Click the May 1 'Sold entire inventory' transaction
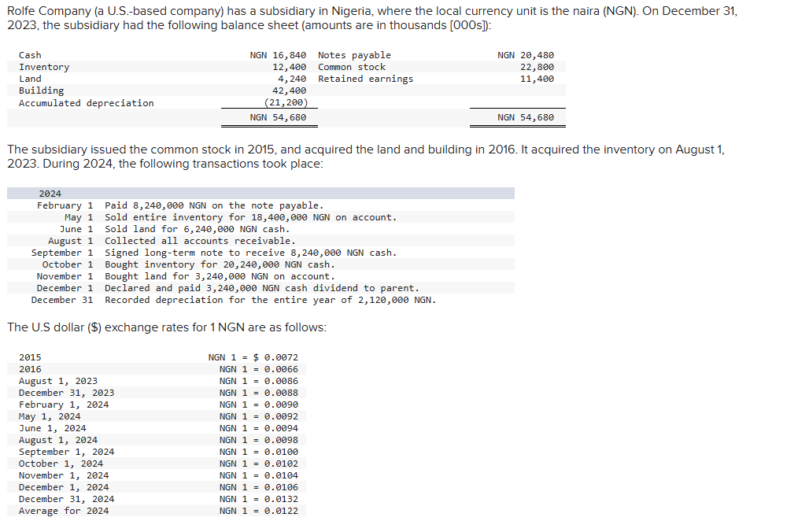Screen dimensions: 798x532 point(251,217)
